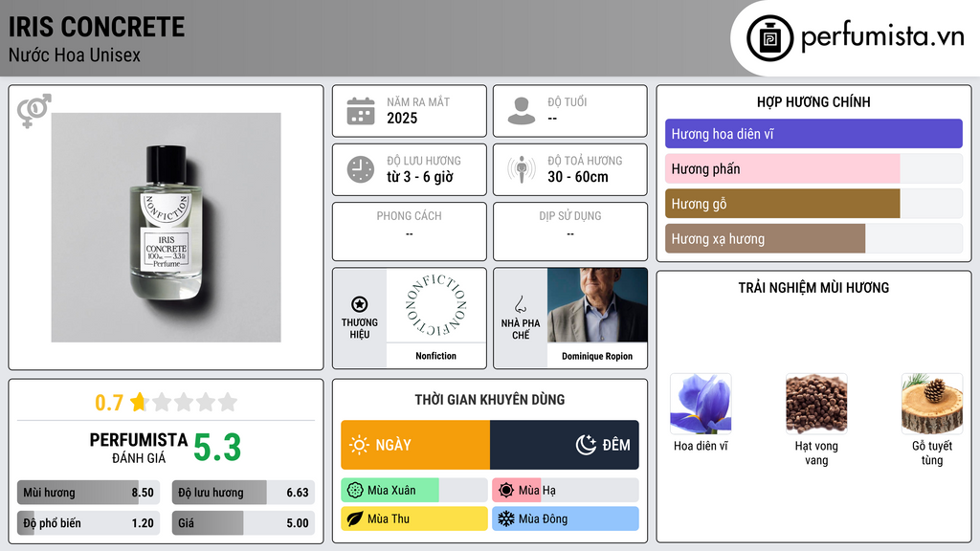The image size is (980, 551).
Task: Click the longevity value từ 3 - 6 giờ
Action: point(420,177)
